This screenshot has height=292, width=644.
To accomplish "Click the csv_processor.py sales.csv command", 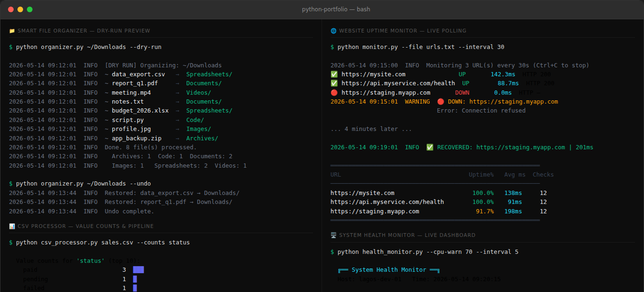I will (x=99, y=243).
